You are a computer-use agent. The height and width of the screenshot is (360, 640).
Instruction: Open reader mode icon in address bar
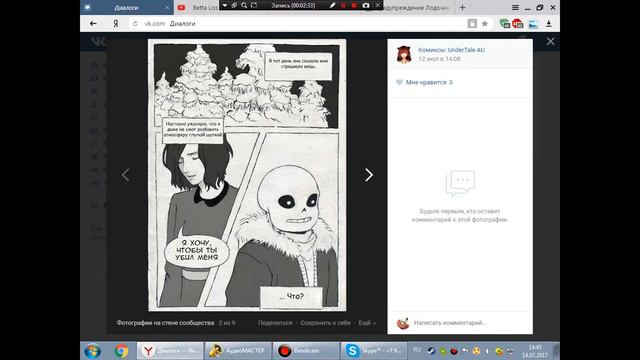click(x=472, y=24)
